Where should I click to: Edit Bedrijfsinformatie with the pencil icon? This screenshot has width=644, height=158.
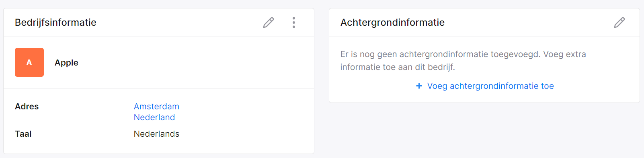pos(269,23)
